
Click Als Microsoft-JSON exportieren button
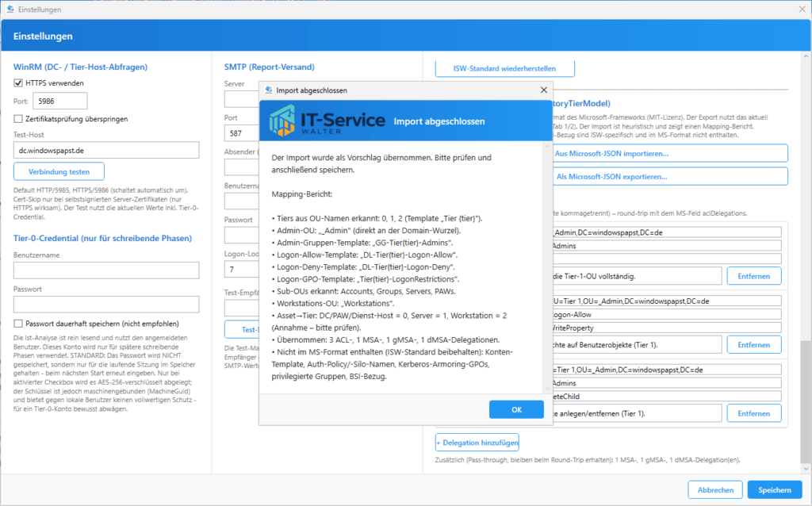[x=670, y=177]
